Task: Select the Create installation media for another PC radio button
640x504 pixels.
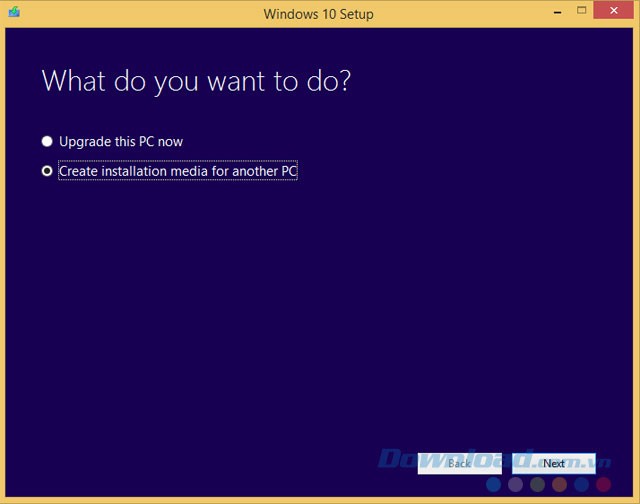Action: [47, 171]
